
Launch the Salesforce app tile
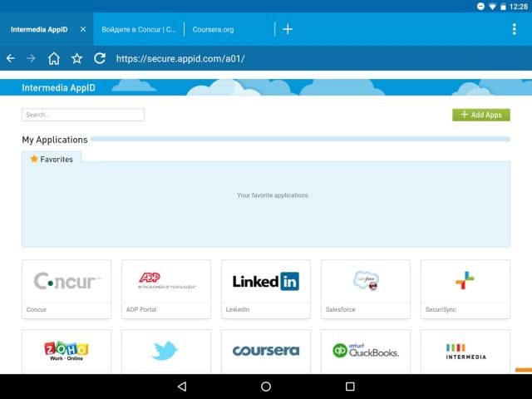coord(366,288)
